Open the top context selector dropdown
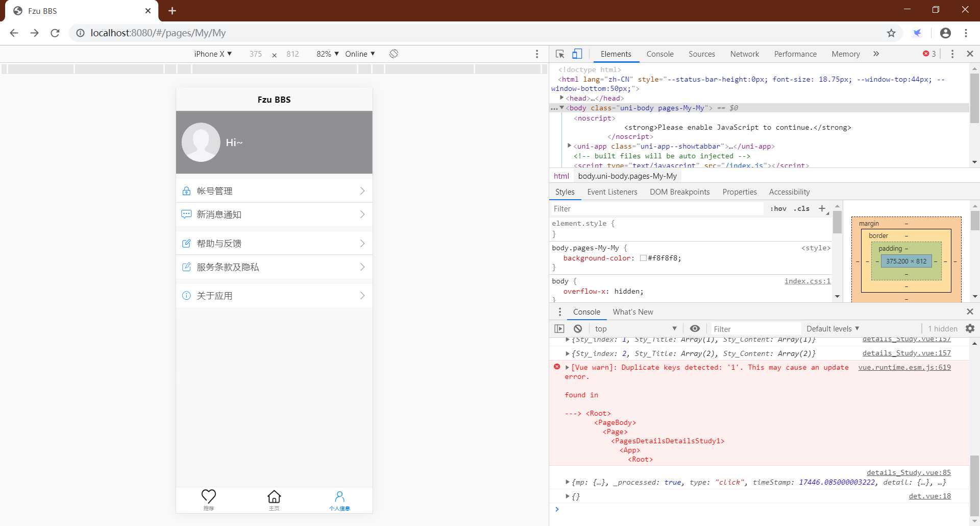This screenshot has height=526, width=980. (x=635, y=328)
